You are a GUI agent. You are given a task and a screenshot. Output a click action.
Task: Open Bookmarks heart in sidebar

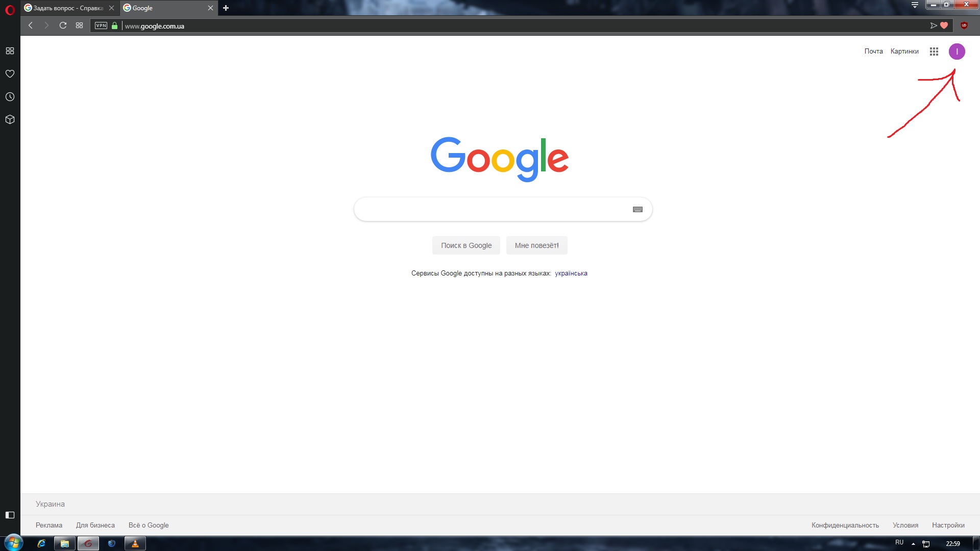pyautogui.click(x=10, y=74)
